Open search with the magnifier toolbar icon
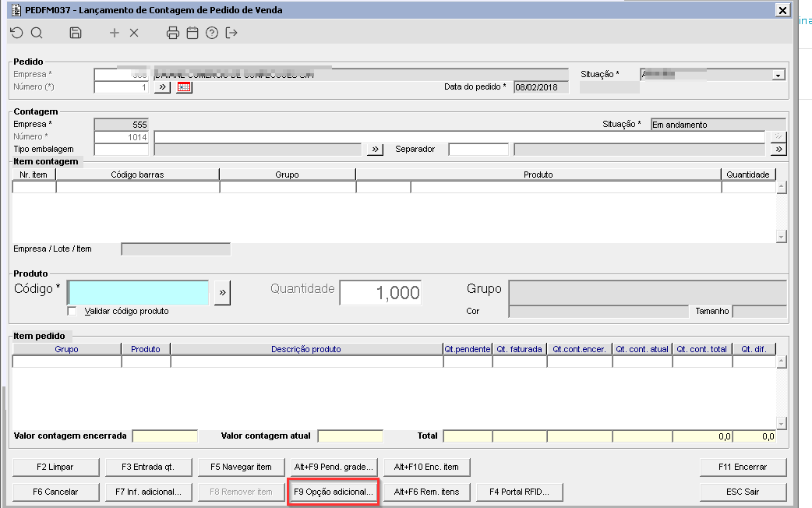This screenshot has width=812, height=508. 37,34
